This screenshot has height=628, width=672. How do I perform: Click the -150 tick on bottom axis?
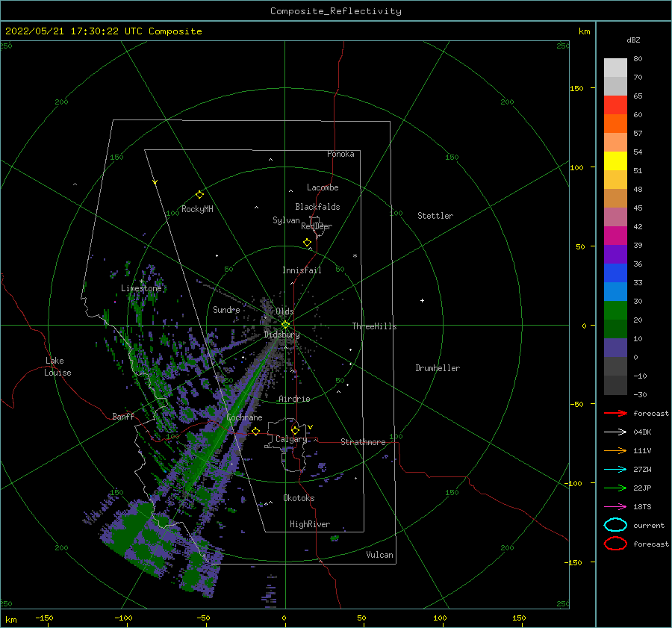click(44, 618)
